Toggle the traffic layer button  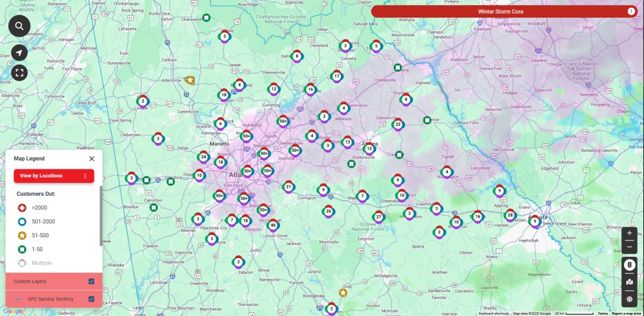tap(629, 265)
